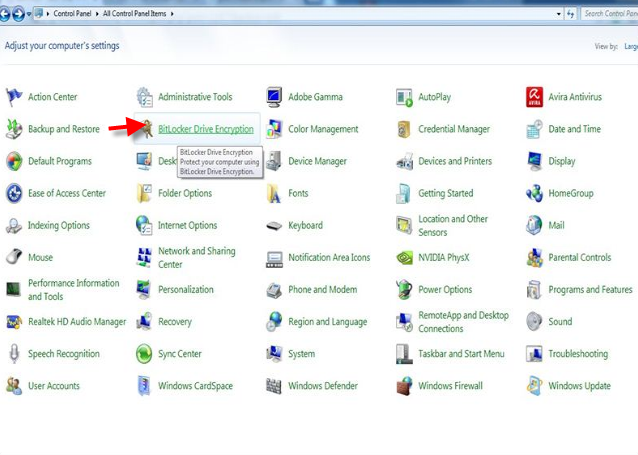Open the Mouse icon

(x=14, y=257)
